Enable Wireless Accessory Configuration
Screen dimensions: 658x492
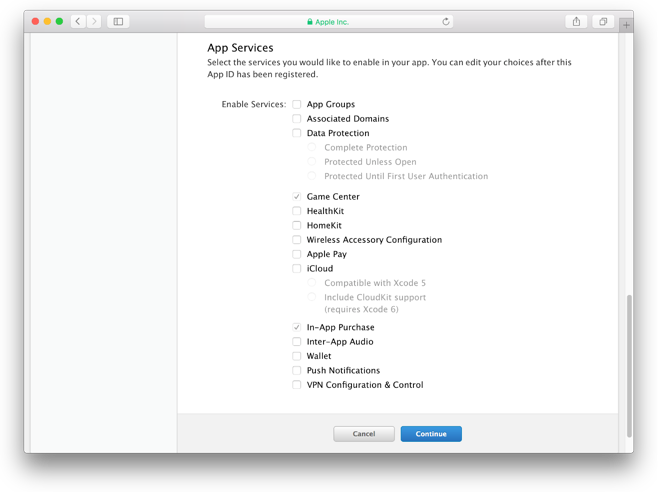[x=297, y=239]
